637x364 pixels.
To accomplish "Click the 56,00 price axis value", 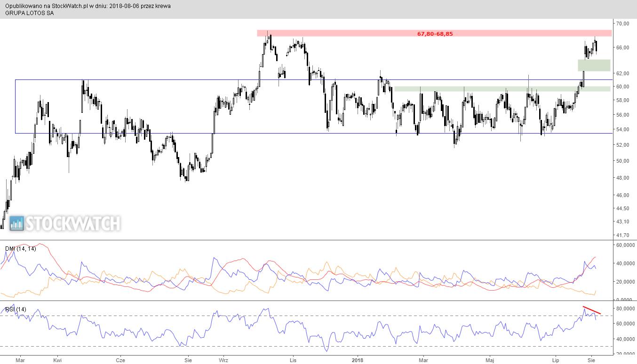I will [622, 115].
